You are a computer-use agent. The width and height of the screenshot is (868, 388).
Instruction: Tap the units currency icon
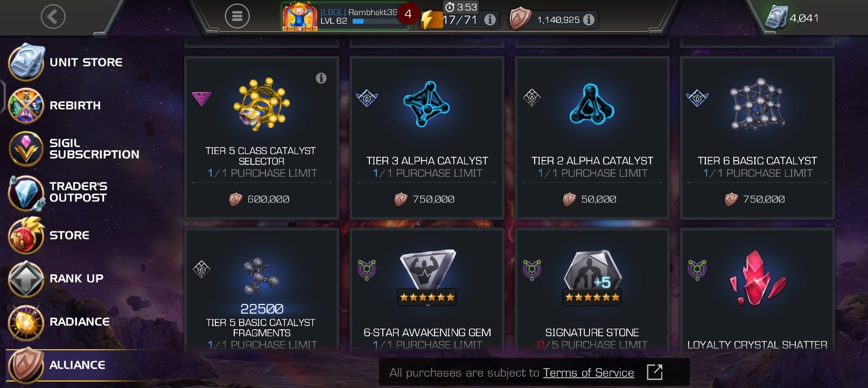tap(776, 17)
